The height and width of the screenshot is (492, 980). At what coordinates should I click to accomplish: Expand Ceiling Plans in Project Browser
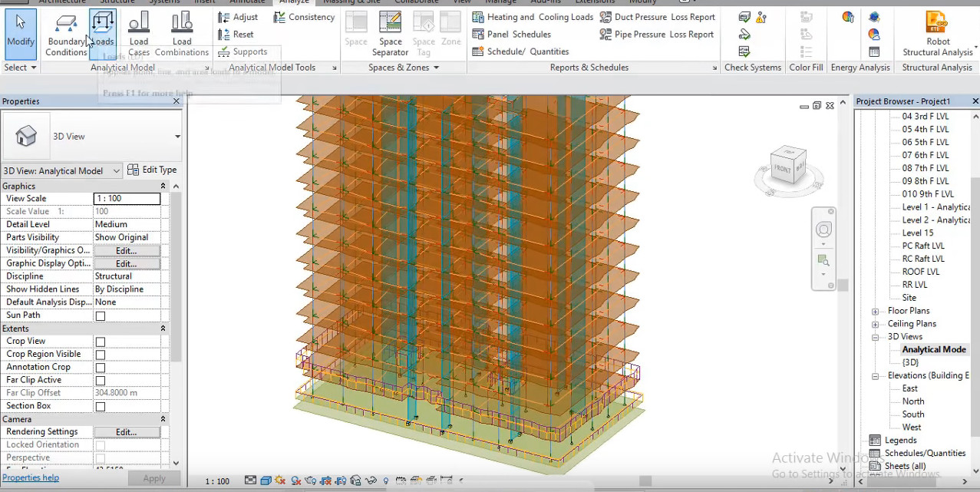tap(875, 324)
